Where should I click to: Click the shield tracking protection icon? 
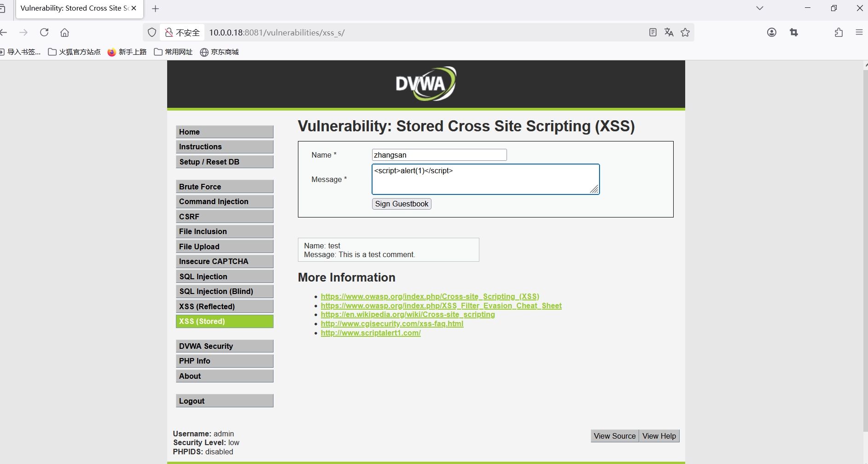[152, 32]
